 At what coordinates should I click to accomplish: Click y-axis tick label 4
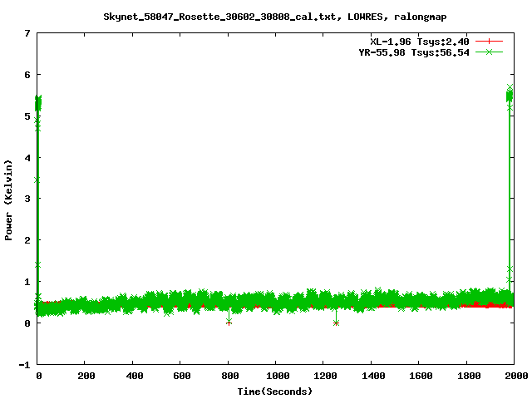tap(27, 158)
